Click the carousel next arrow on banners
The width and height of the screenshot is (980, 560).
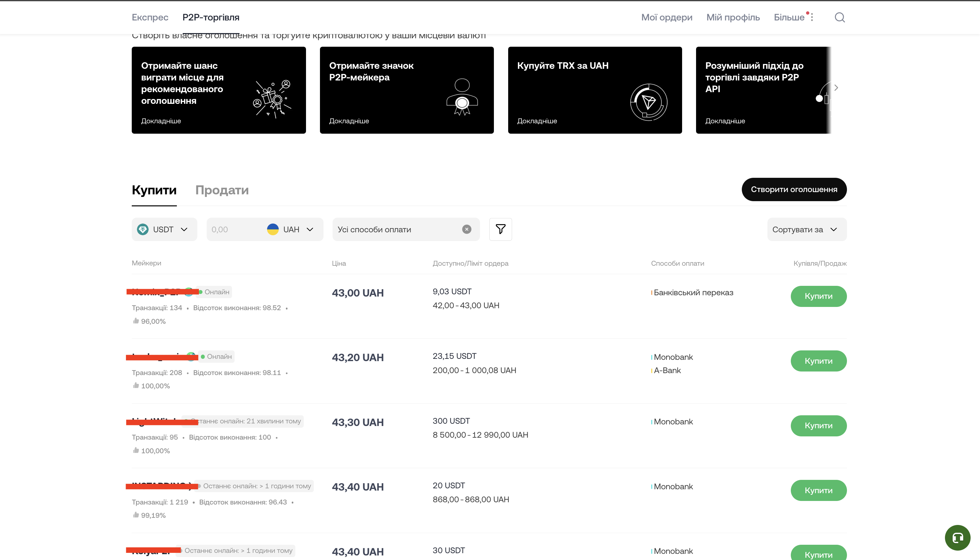point(836,88)
